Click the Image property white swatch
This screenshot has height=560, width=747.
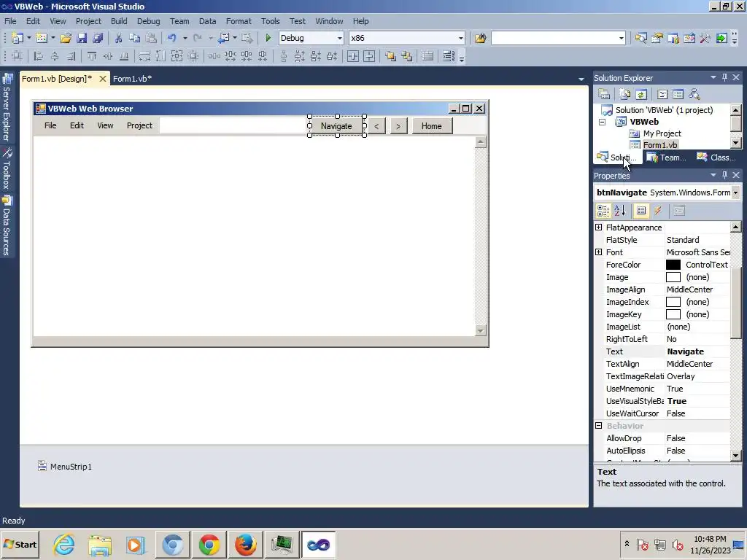[673, 277]
